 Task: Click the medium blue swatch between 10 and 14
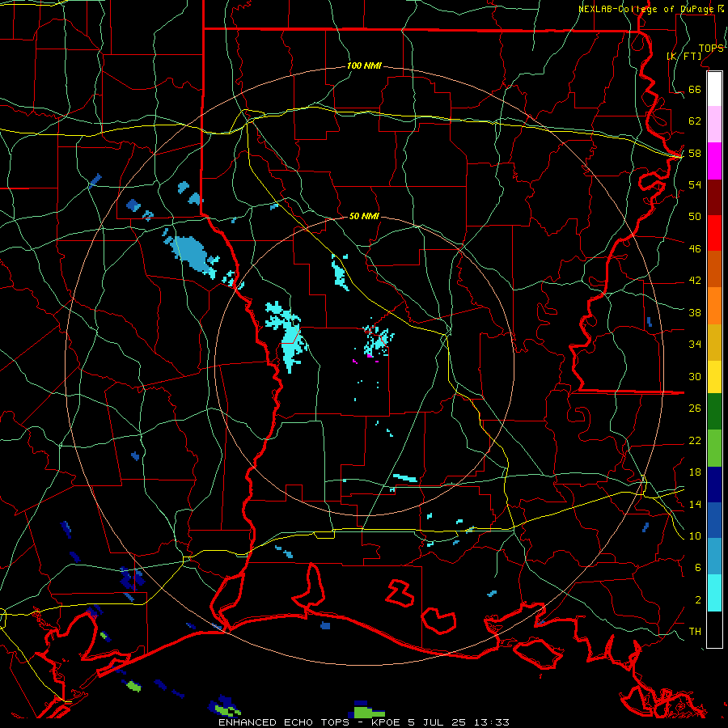tap(714, 520)
